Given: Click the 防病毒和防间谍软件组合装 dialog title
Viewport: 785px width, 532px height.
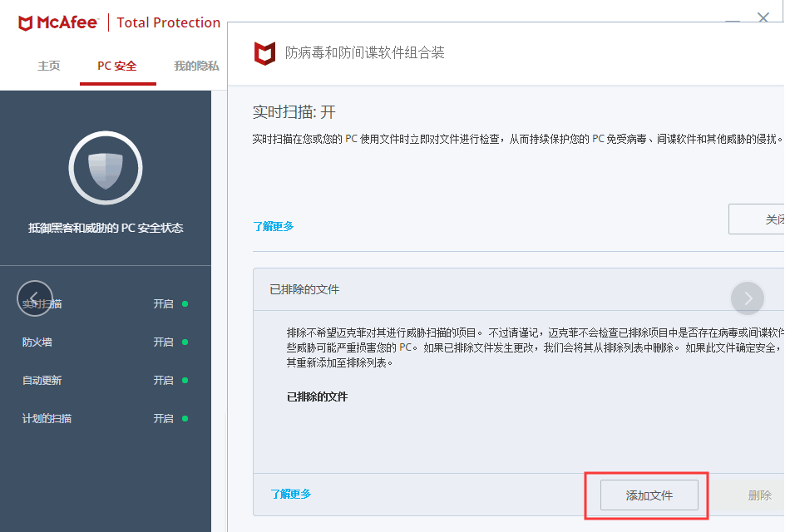Looking at the screenshot, I should coord(365,52).
